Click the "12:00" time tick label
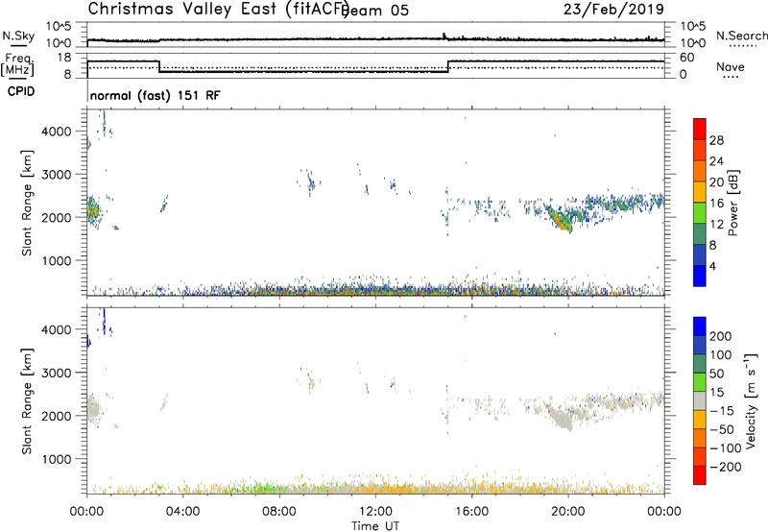This screenshot has height=532, width=768. (x=375, y=511)
